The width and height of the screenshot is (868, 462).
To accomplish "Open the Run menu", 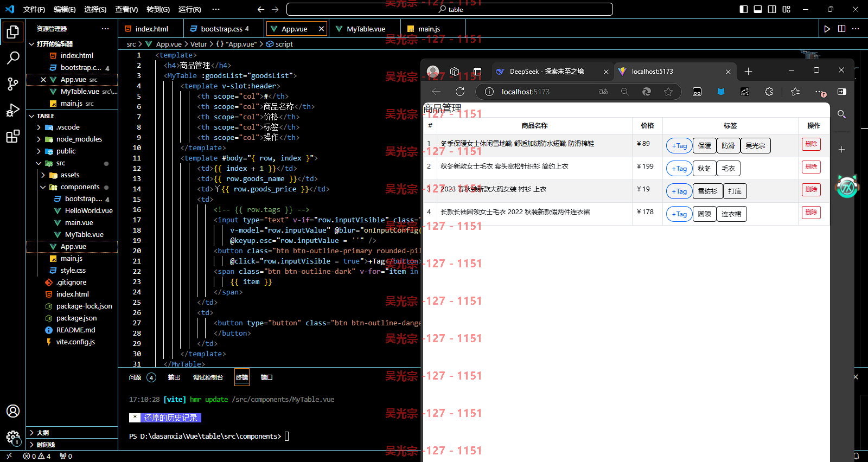I will (x=190, y=9).
